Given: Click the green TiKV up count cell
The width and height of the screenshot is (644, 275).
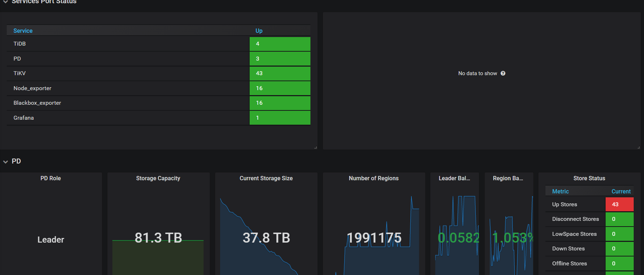Looking at the screenshot, I should pyautogui.click(x=280, y=73).
